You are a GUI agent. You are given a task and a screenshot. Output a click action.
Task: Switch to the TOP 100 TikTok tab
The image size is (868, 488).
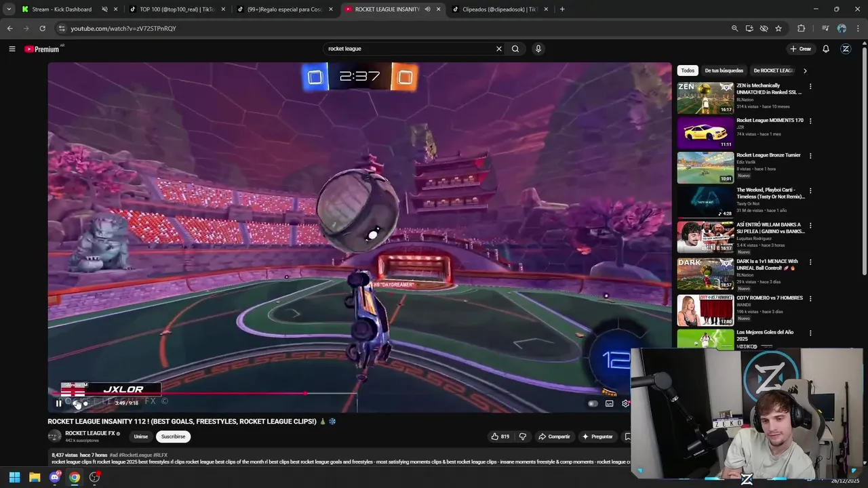click(176, 9)
